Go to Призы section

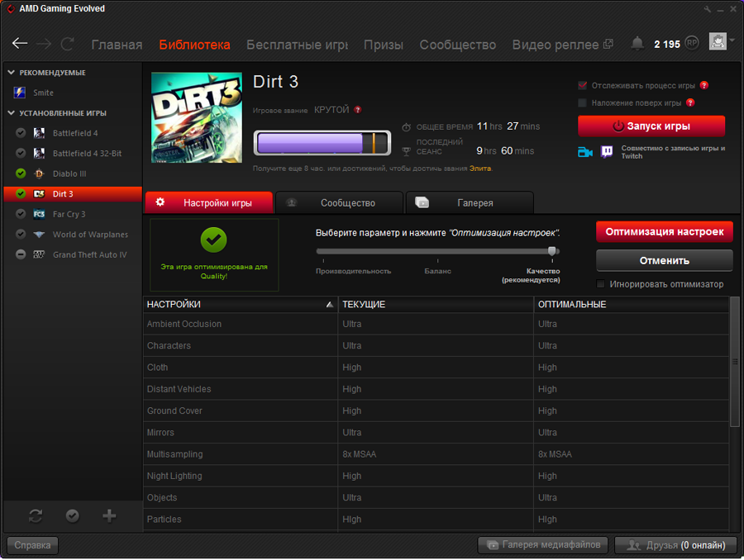coord(384,45)
